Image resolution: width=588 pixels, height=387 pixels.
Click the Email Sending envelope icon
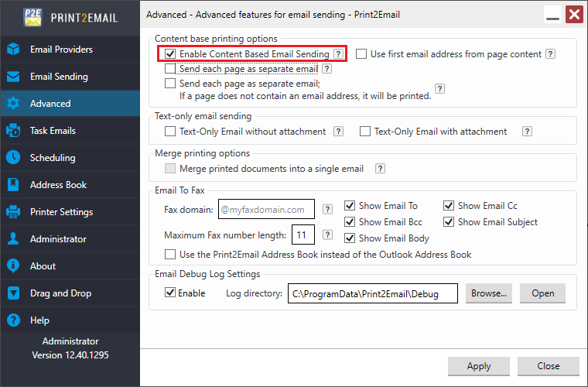(x=13, y=77)
